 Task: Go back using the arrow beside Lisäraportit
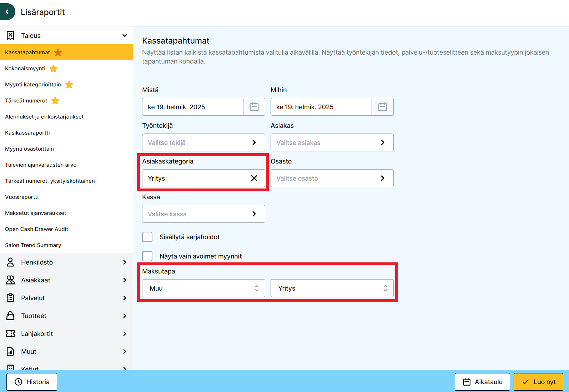click(x=7, y=12)
